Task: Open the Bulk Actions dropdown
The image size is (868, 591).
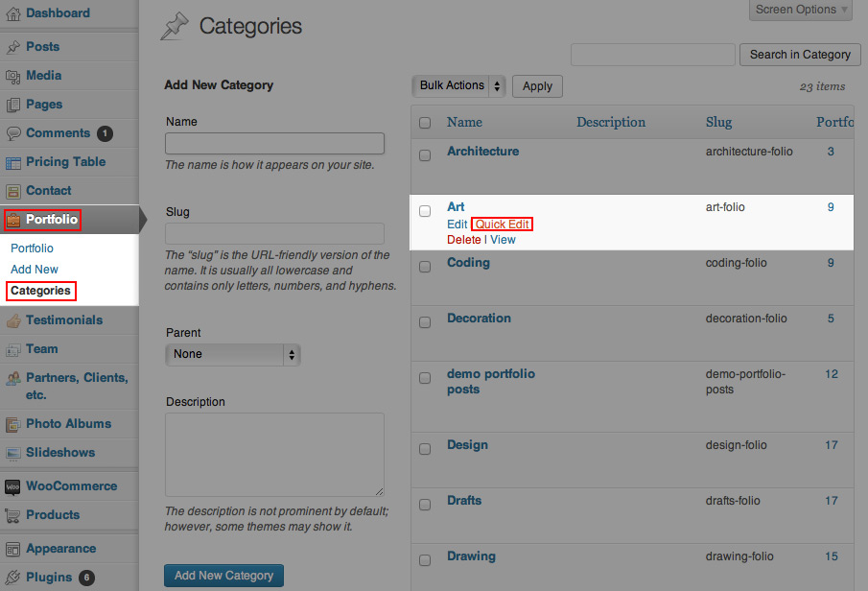Action: coord(459,85)
